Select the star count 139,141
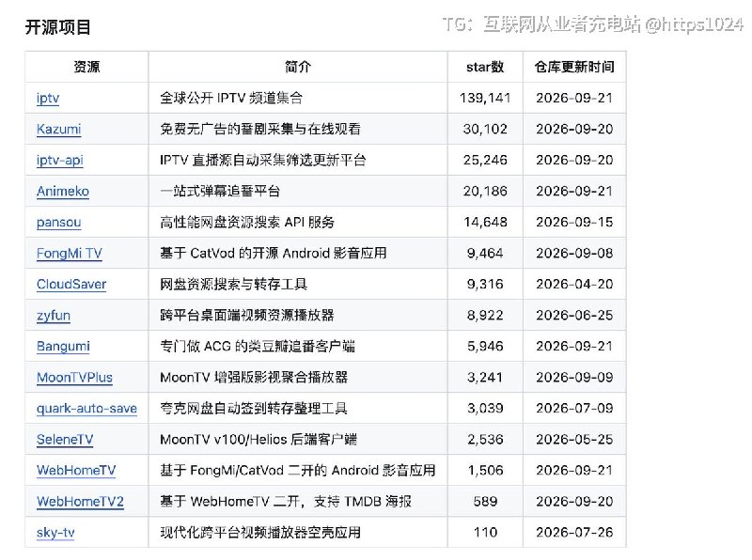The image size is (752, 560). point(485,99)
